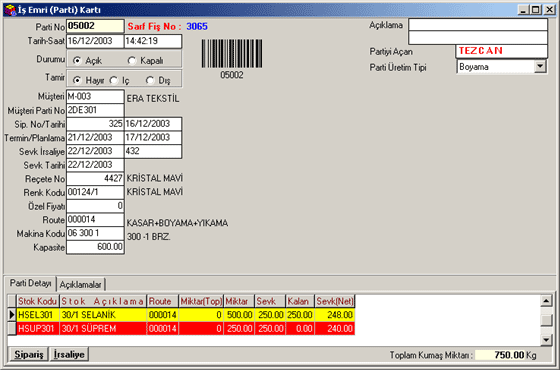The image size is (560, 370).
Task: Select the Açık status radio button
Action: click(77, 61)
